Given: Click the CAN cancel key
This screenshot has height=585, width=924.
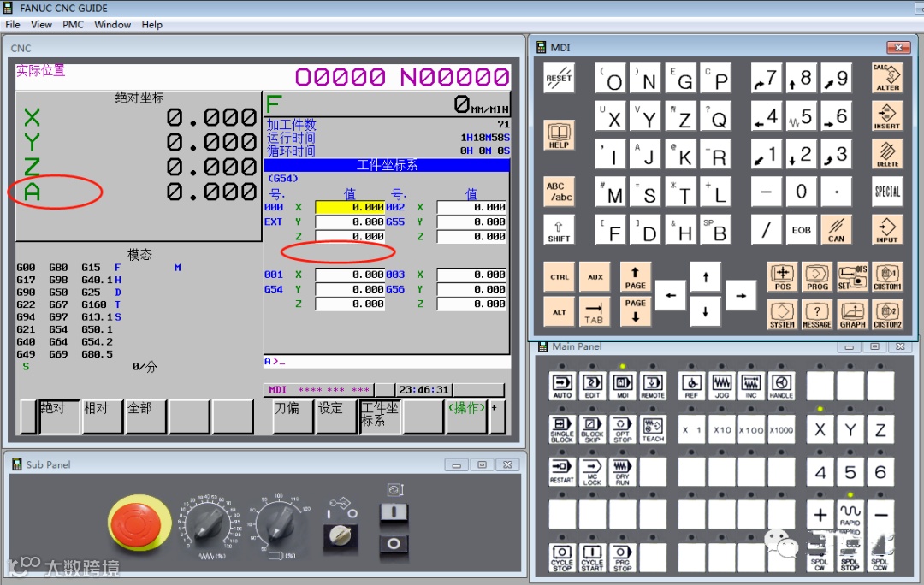Looking at the screenshot, I should pos(836,230).
